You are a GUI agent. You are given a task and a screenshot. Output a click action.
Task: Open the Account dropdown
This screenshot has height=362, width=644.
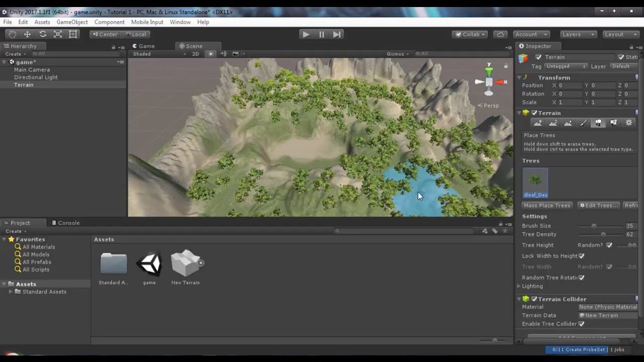pos(531,34)
